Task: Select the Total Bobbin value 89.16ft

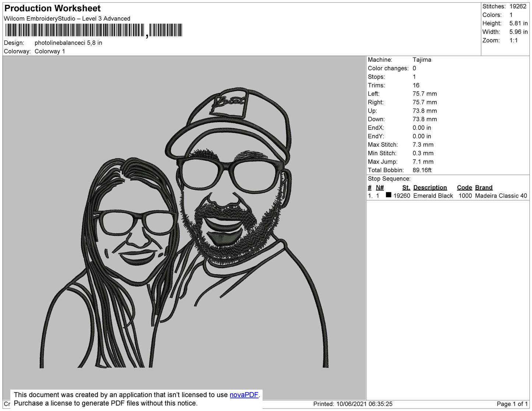Action: tap(422, 170)
